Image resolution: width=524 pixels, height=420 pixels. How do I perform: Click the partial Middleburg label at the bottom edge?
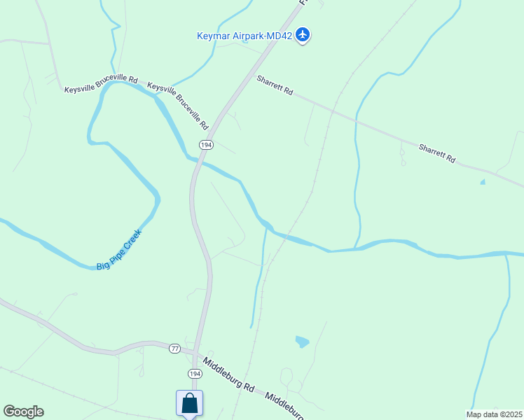284,406
